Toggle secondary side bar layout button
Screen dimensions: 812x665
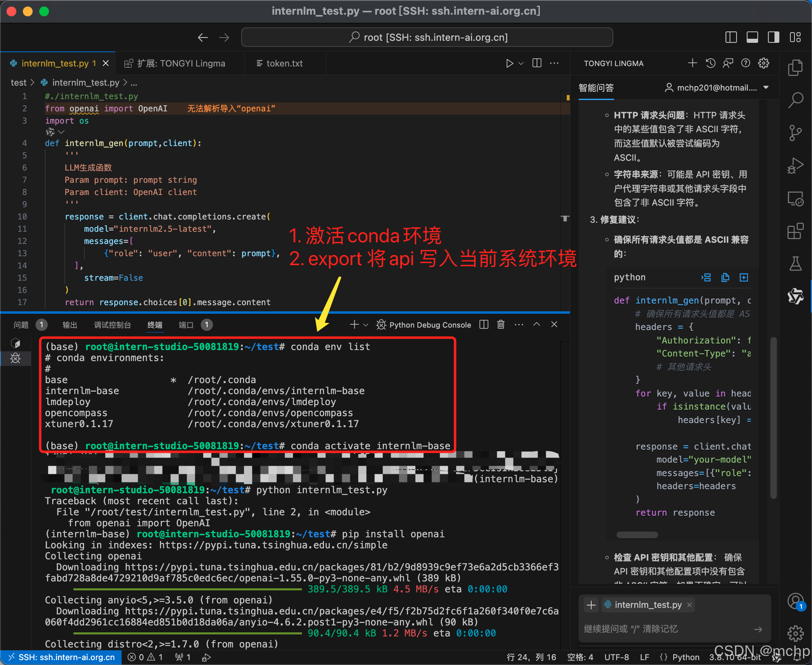coord(773,38)
